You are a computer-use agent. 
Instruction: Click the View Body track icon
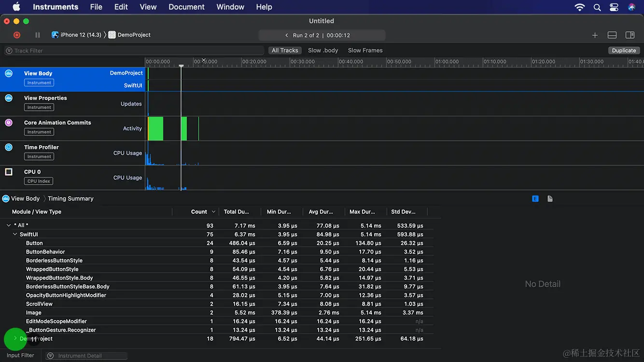click(x=9, y=73)
